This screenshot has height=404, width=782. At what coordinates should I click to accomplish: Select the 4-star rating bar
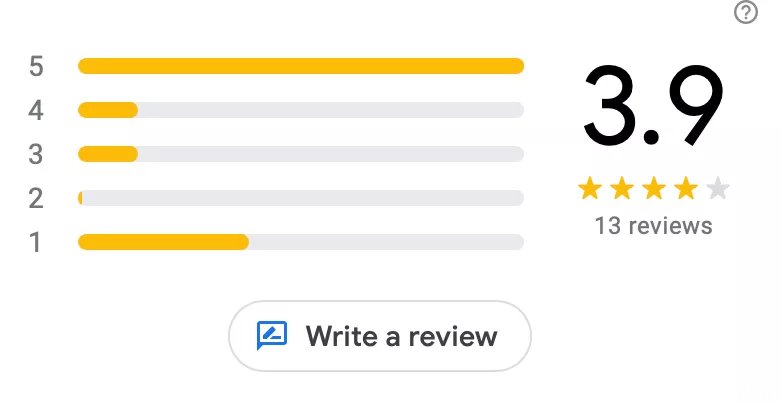pyautogui.click(x=301, y=110)
